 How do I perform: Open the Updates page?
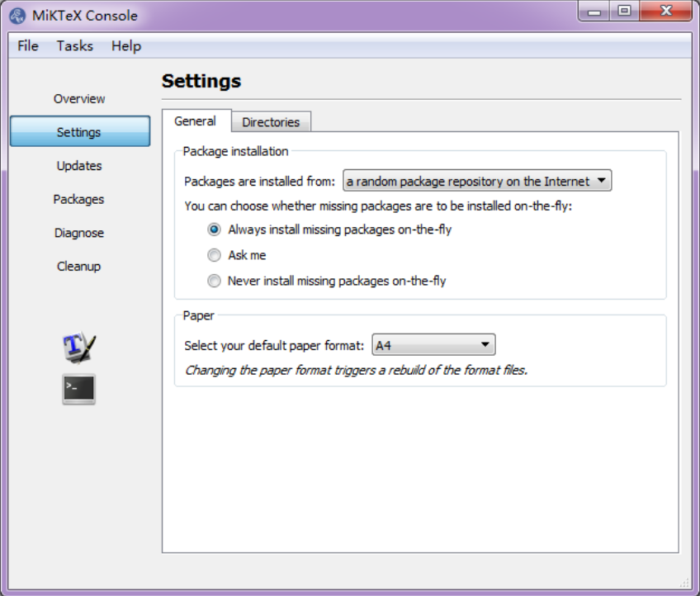[x=79, y=166]
